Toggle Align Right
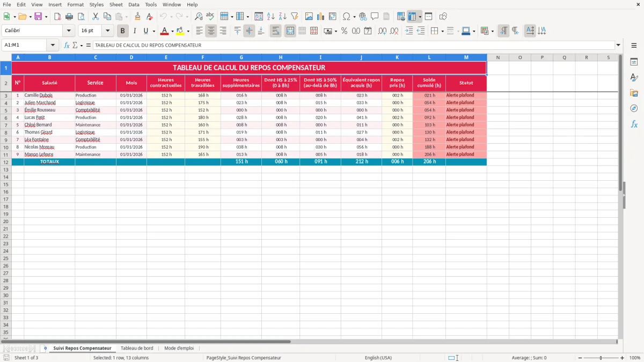 click(x=223, y=31)
